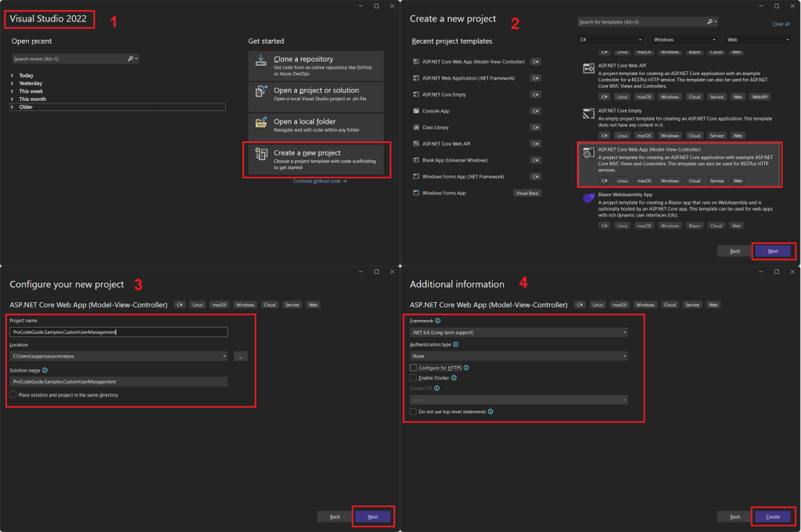Click the info icon next to Authentication type
The width and height of the screenshot is (801, 532).
click(x=456, y=344)
